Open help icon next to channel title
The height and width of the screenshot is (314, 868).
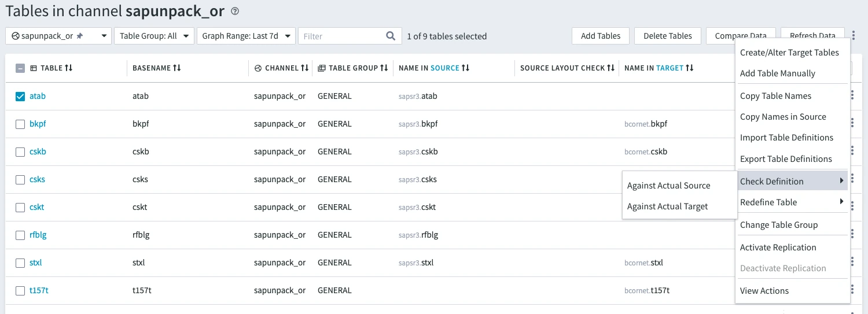[234, 11]
